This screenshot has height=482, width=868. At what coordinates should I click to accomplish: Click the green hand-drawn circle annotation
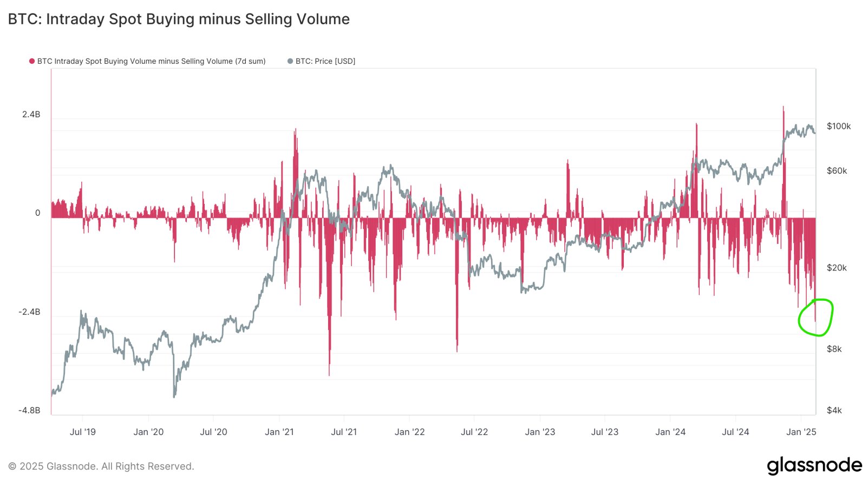[815, 317]
